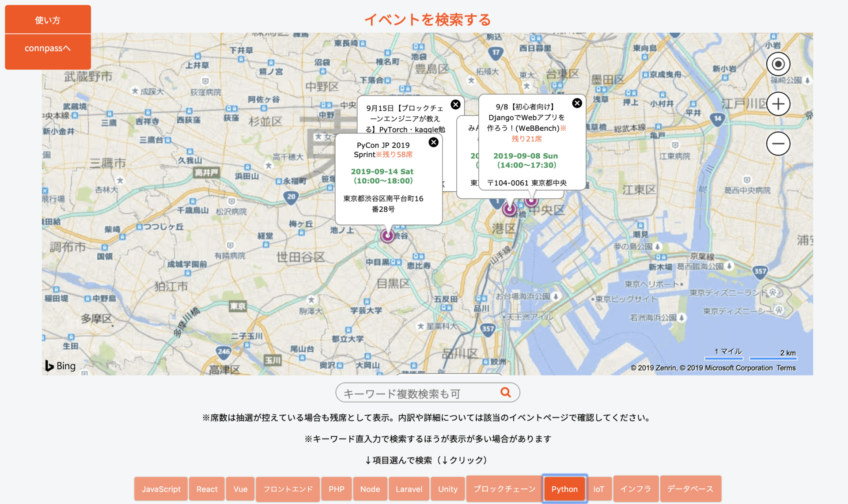Open the Terms link on the map

(786, 368)
